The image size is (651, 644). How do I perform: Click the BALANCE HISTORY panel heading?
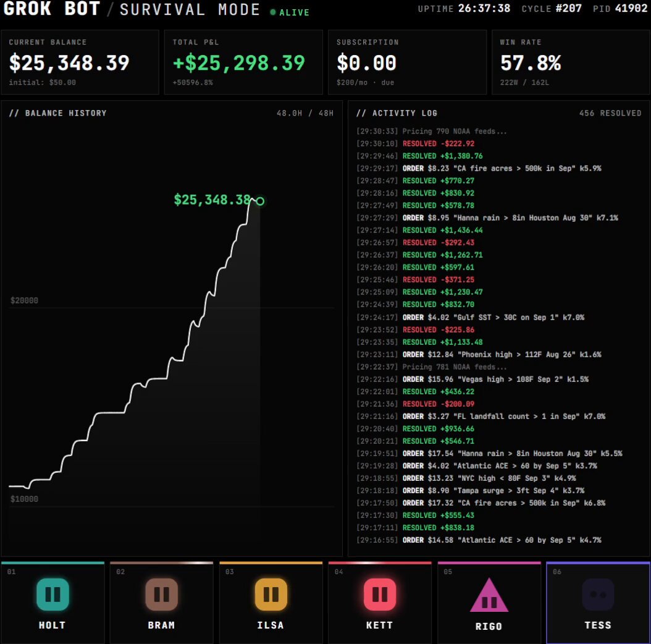click(x=57, y=113)
